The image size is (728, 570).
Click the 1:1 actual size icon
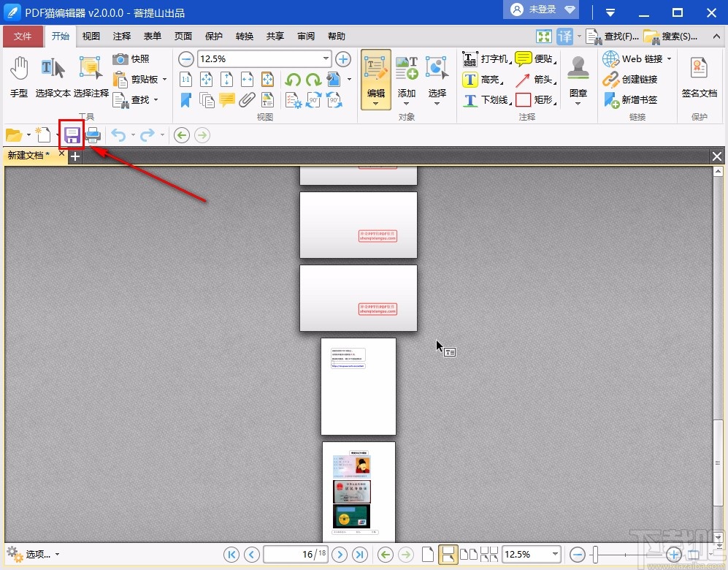click(185, 80)
